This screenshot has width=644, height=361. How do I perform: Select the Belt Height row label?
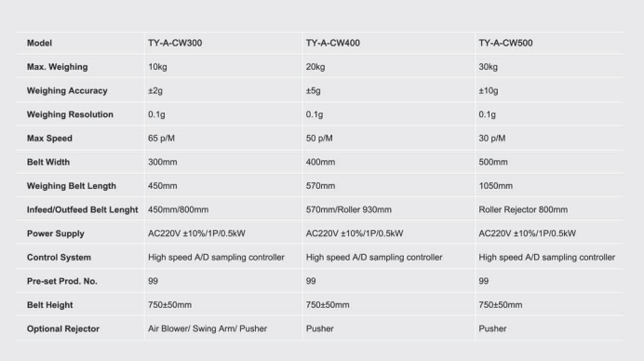coord(49,305)
